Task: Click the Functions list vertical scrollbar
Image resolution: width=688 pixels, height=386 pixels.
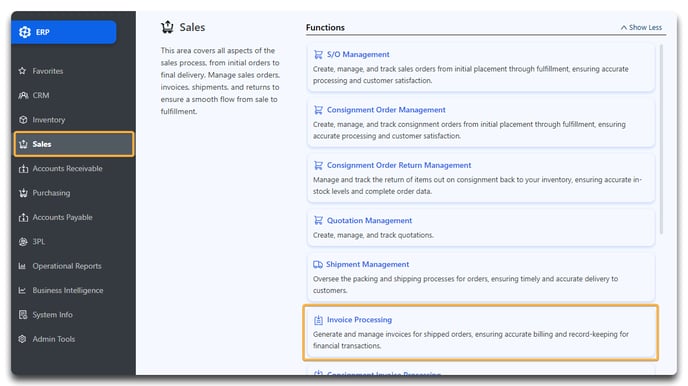Action: point(661,139)
